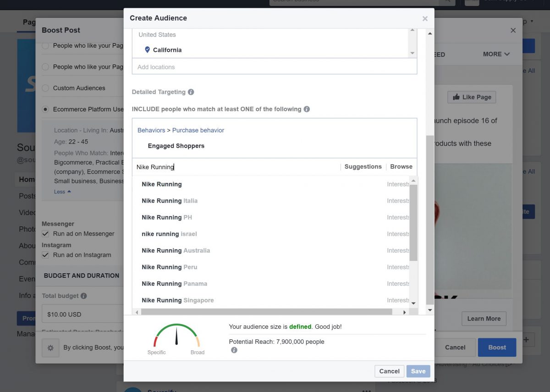Image resolution: width=550 pixels, height=392 pixels.
Task: Click the BUDGET AND DURATION section header
Action: (x=82, y=276)
